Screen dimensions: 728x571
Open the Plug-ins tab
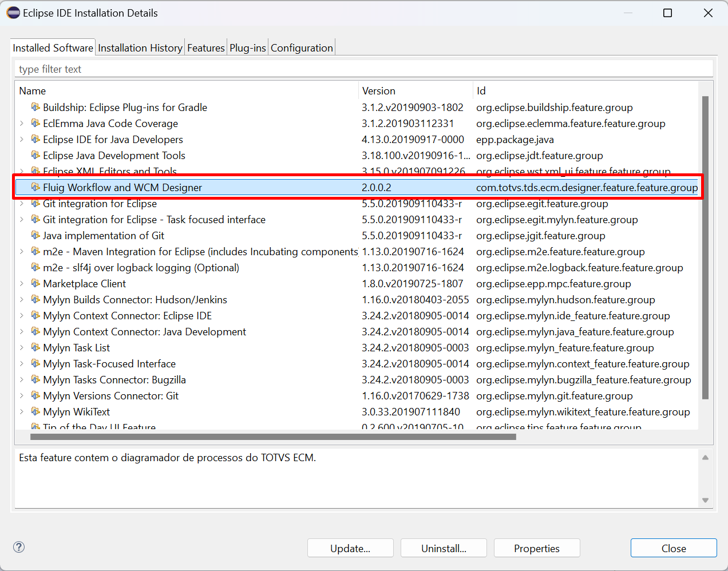point(248,48)
